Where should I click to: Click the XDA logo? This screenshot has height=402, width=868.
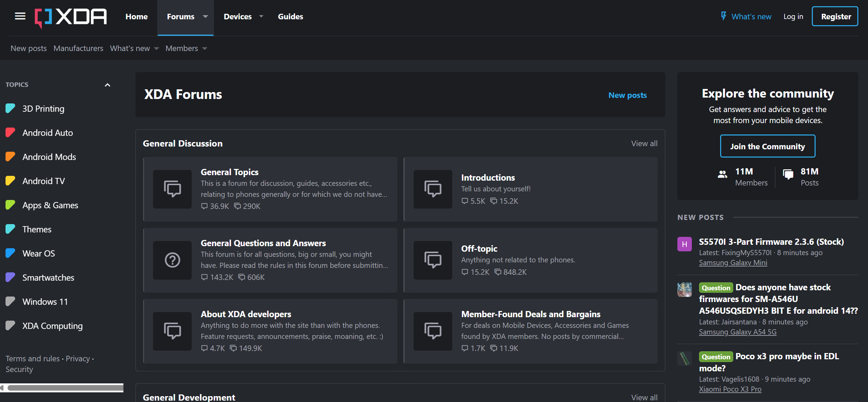(71, 17)
